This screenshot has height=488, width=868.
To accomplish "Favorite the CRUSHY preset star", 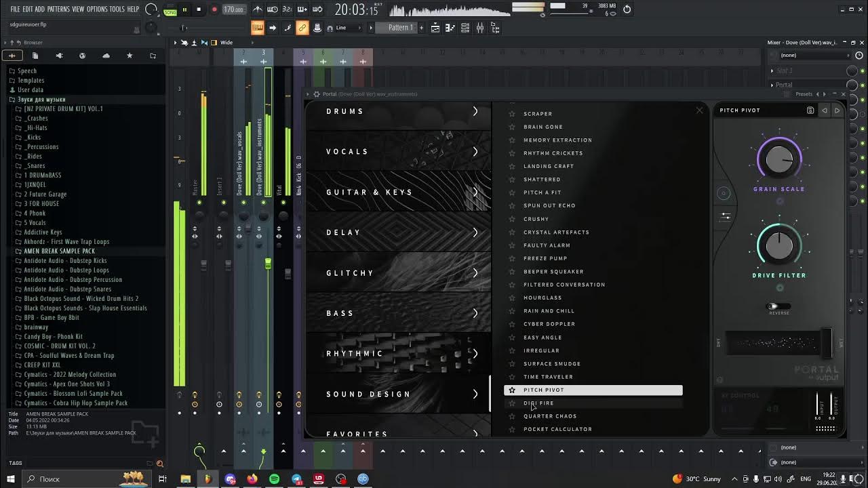I will 512,219.
